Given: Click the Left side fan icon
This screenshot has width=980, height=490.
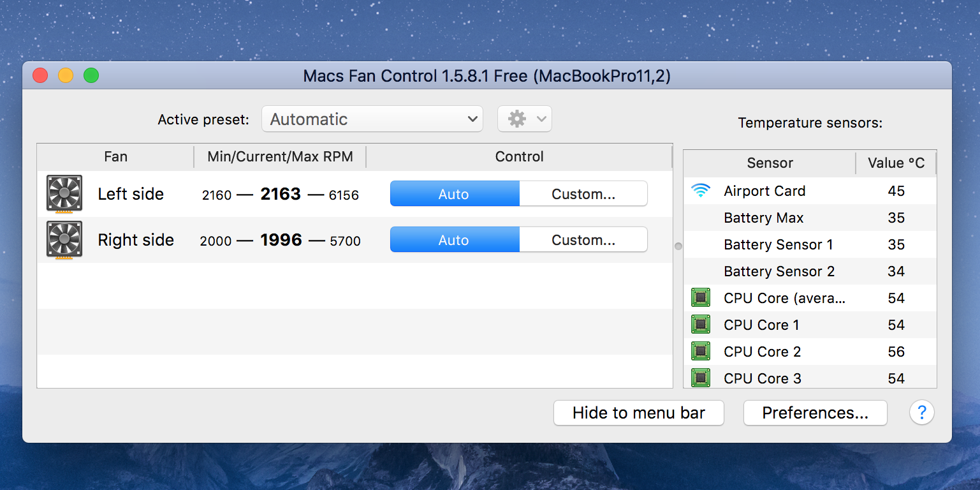Looking at the screenshot, I should [64, 193].
